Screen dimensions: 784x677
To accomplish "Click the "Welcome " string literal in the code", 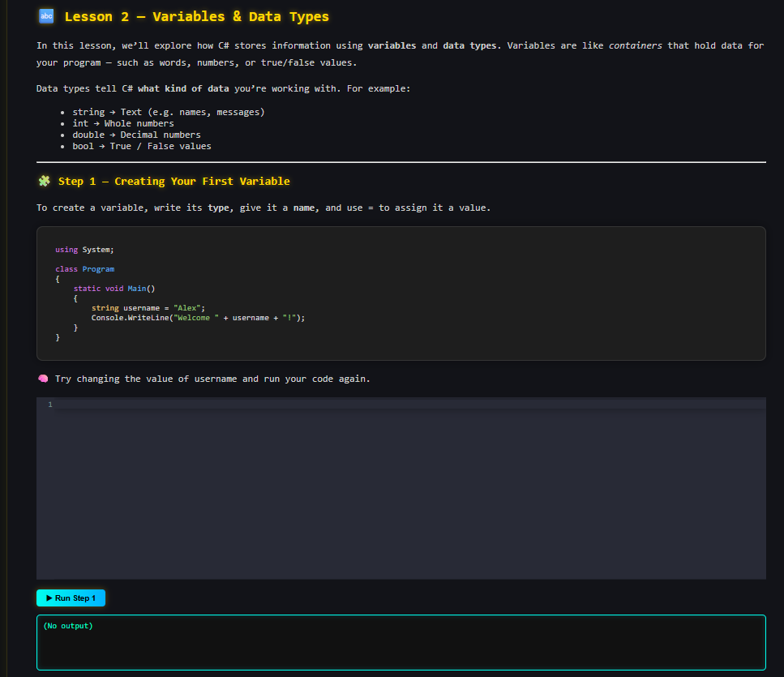I will click(x=195, y=317).
